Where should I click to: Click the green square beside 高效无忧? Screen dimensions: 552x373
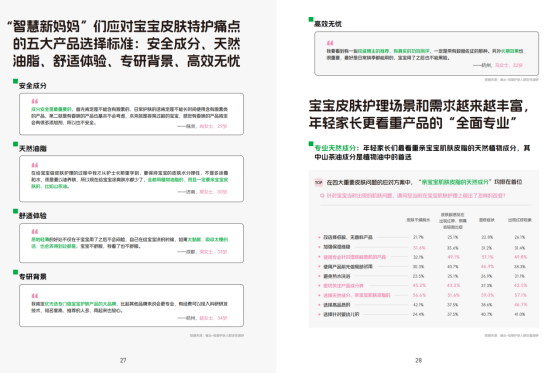[311, 19]
